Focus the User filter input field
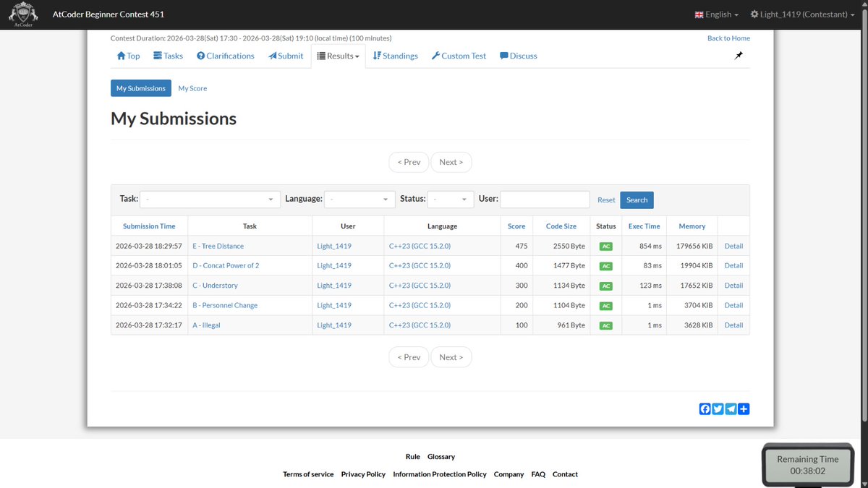This screenshot has width=868, height=488. (x=545, y=200)
